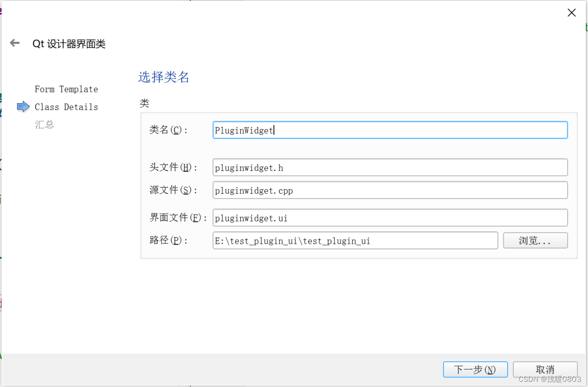Click the 选择类名 heading

click(164, 77)
